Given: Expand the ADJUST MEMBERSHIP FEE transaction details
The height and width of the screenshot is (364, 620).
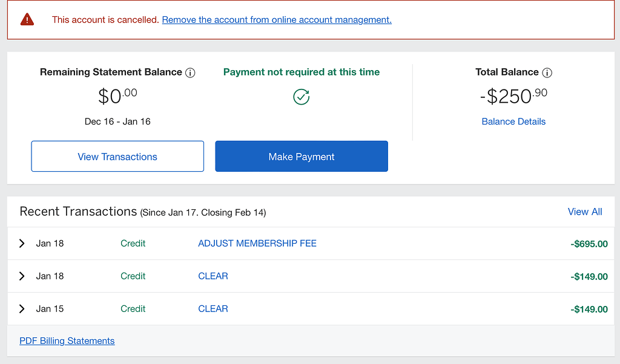Looking at the screenshot, I should point(22,243).
